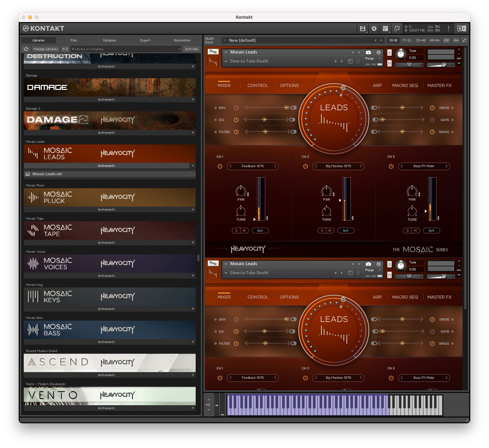
Task: Click the second instrument's camera snapshot icon
Action: pos(368,264)
